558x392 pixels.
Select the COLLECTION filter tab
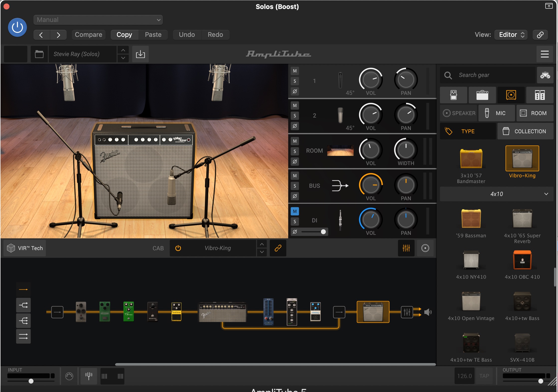525,131
